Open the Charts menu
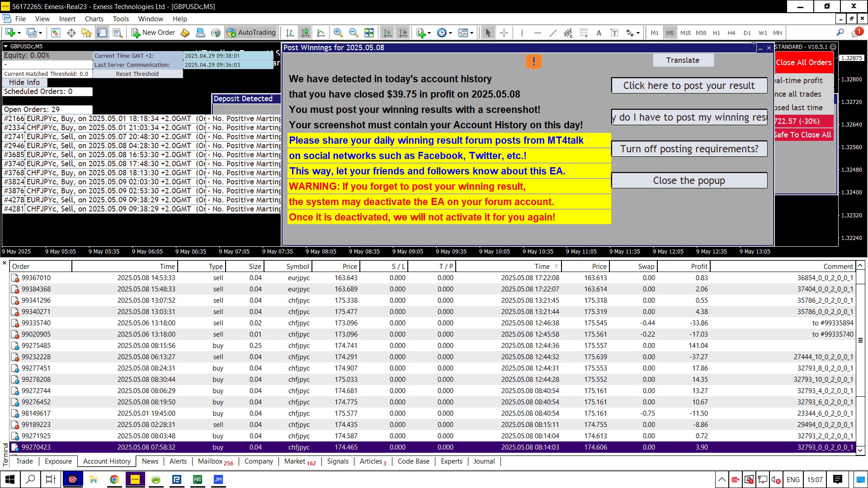 (94, 19)
